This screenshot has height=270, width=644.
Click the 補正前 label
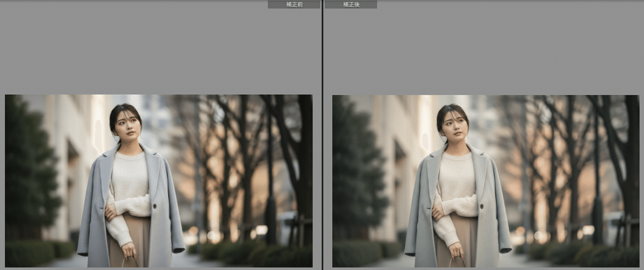(294, 4)
